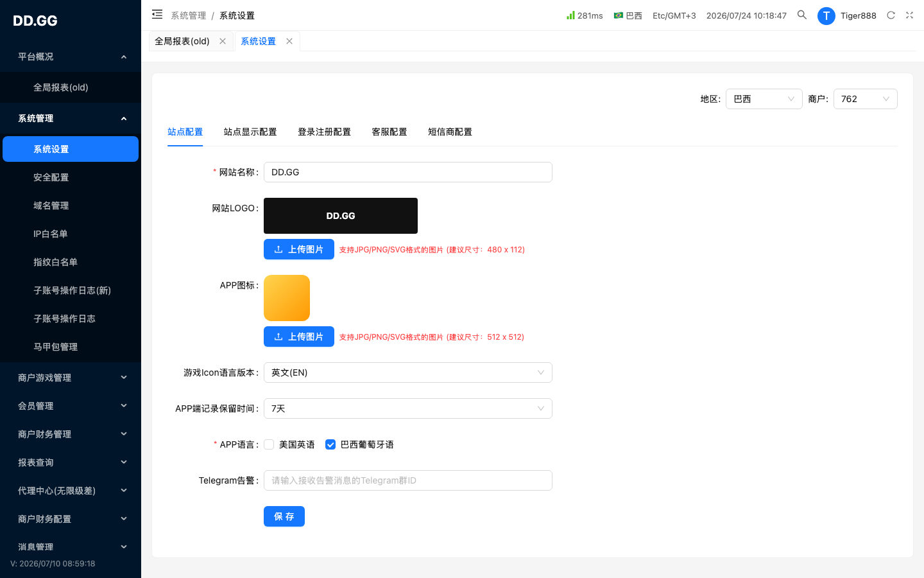This screenshot has width=924, height=578.
Task: Open 马甲包管理 in the sidebar
Action: click(71, 347)
